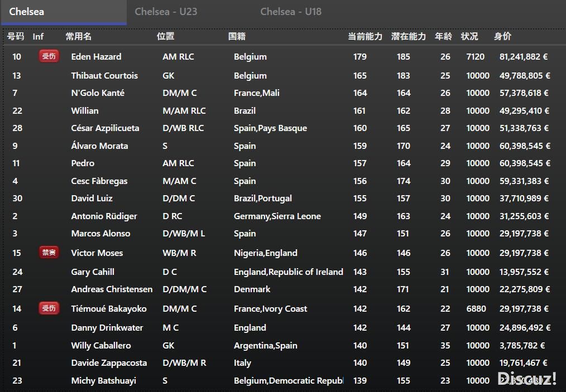Click the D/WB/M L position cell
The image size is (566, 392).
tap(184, 234)
